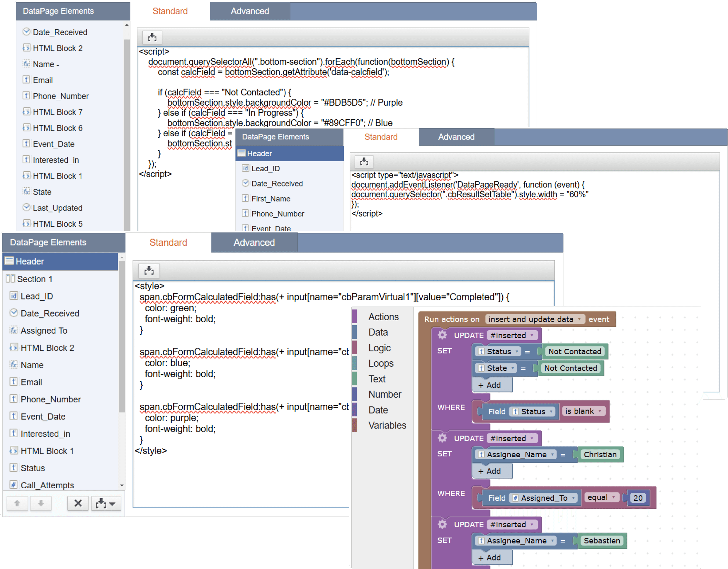Edit the Sebastien text value
The width and height of the screenshot is (728, 569).
(x=602, y=540)
